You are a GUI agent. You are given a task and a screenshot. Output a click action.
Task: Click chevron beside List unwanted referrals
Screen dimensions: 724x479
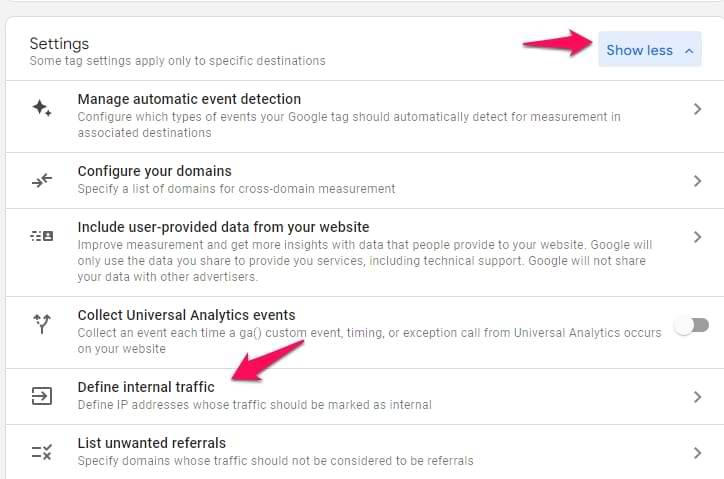(x=697, y=453)
